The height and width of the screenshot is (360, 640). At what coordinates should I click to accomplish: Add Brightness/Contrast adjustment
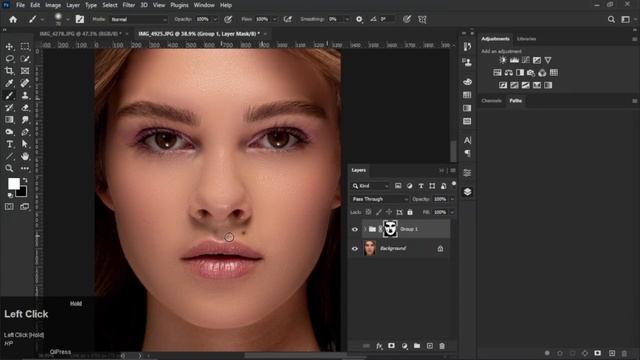point(503,60)
